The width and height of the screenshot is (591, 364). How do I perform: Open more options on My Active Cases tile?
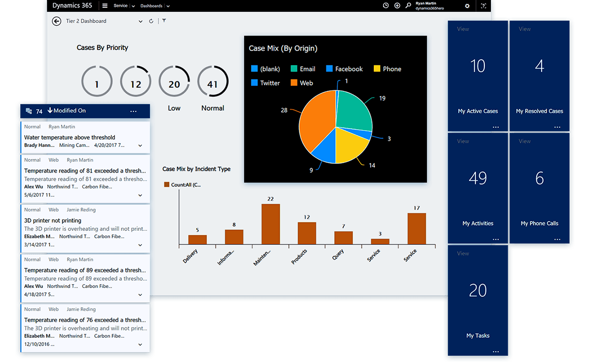pyautogui.click(x=496, y=127)
